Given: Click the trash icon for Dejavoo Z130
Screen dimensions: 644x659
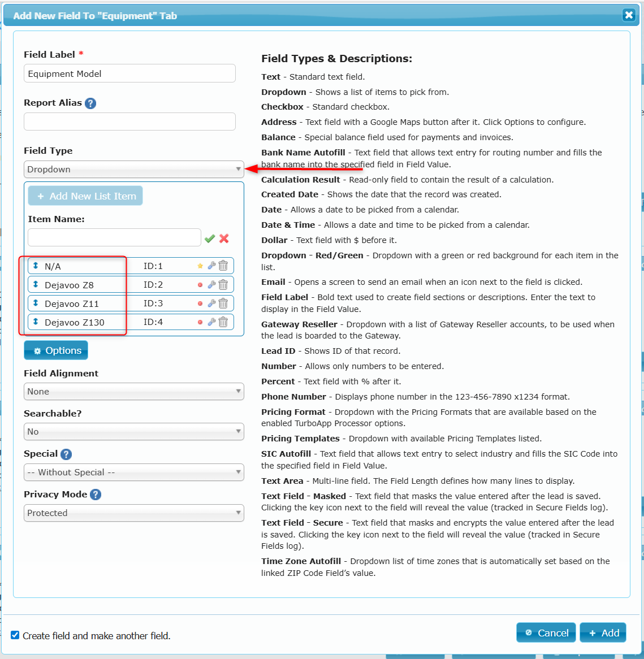Looking at the screenshot, I should (223, 322).
